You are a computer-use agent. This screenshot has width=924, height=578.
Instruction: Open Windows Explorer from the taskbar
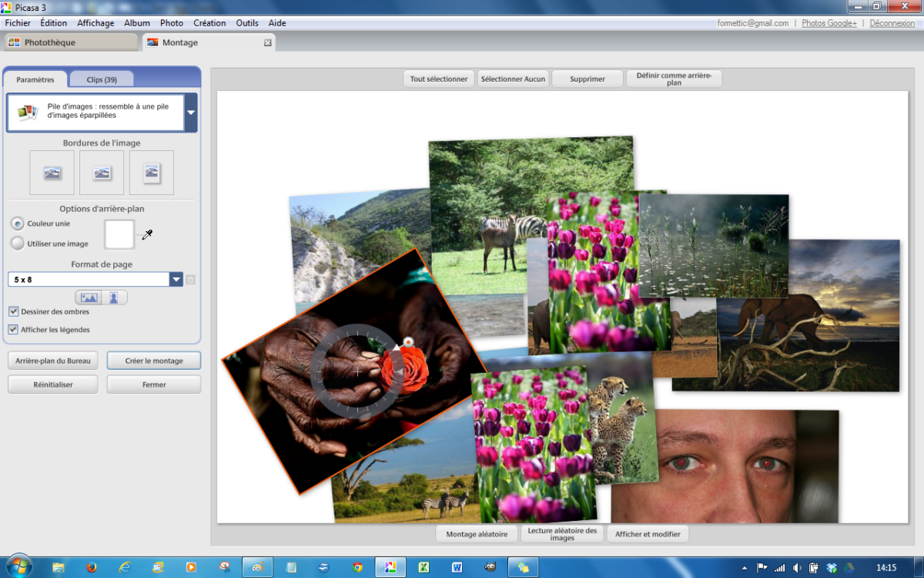(x=59, y=567)
